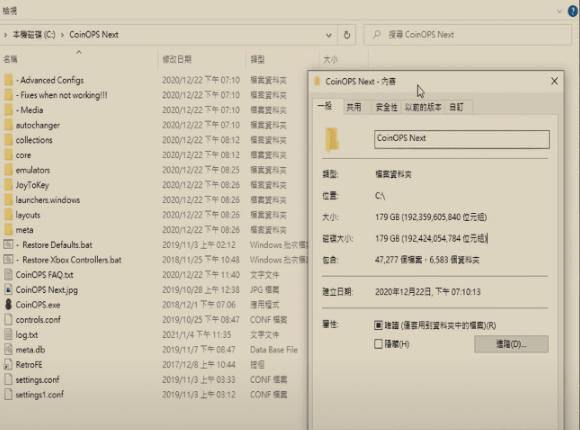Switch to the 以前的版本 tab

tap(423, 107)
